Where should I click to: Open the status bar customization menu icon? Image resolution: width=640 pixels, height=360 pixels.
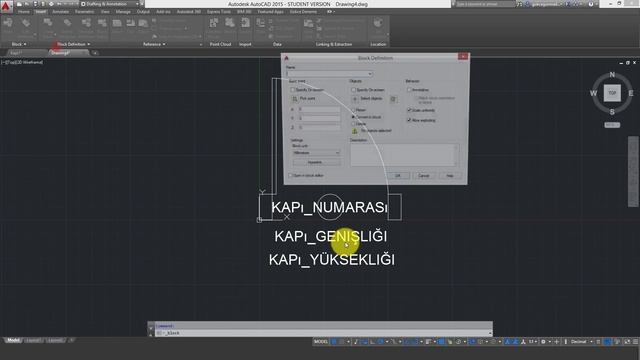pyautogui.click(x=636, y=342)
